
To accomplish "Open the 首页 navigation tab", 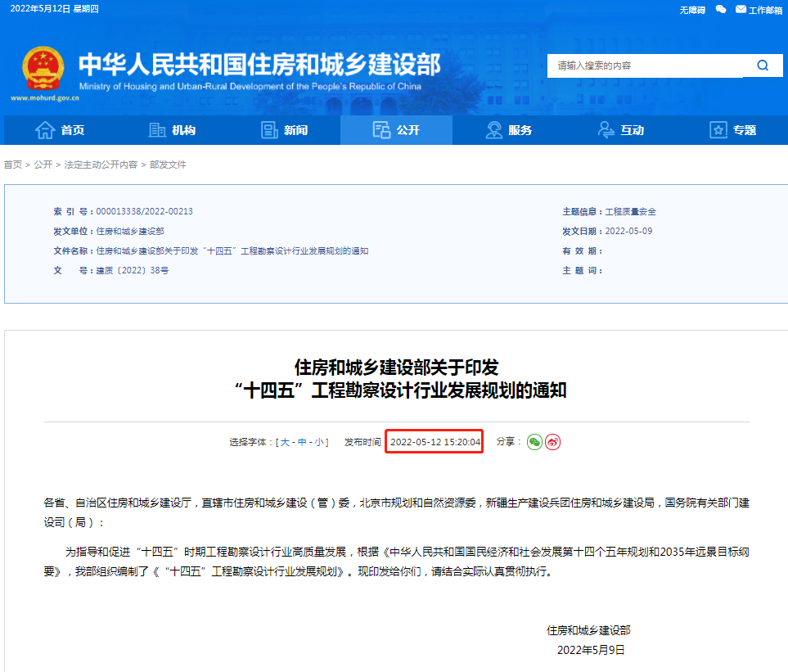I will tap(60, 130).
